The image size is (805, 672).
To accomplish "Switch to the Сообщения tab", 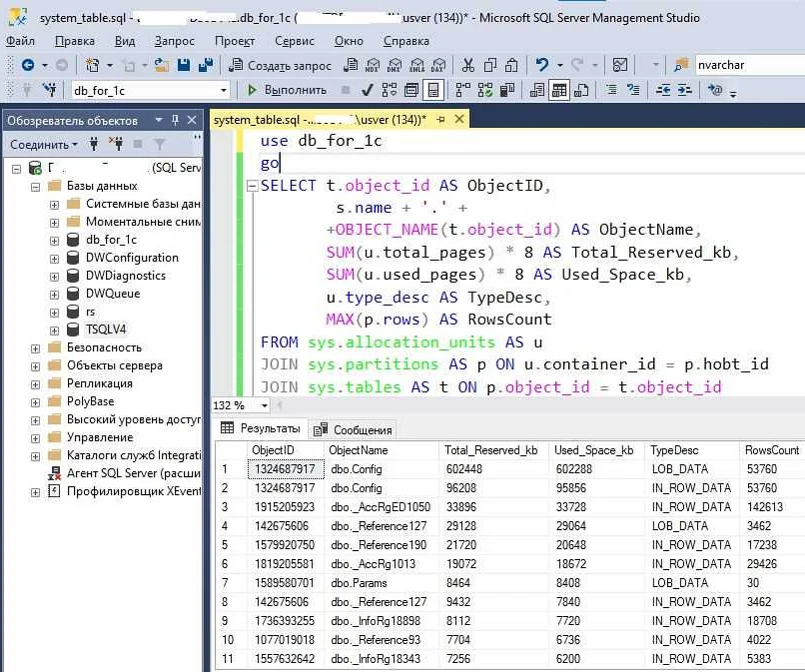I will [x=355, y=429].
